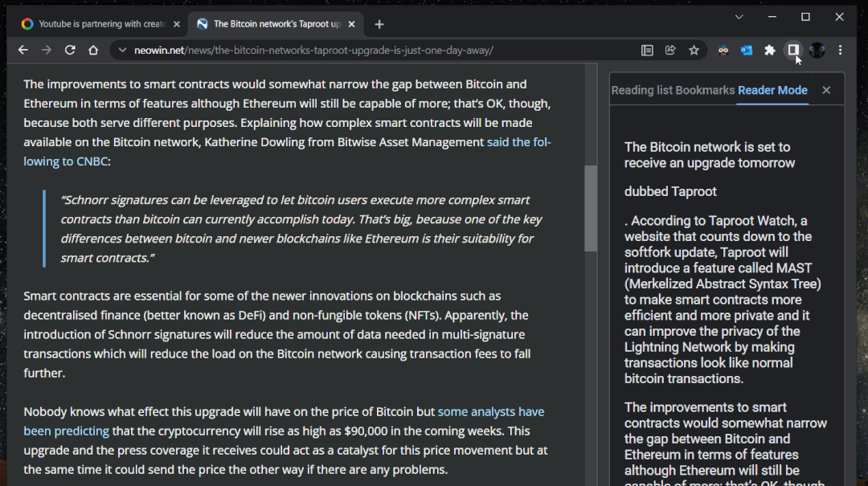The image size is (868, 486).
Task: Select the Bookmarks panel tab
Action: coord(704,90)
